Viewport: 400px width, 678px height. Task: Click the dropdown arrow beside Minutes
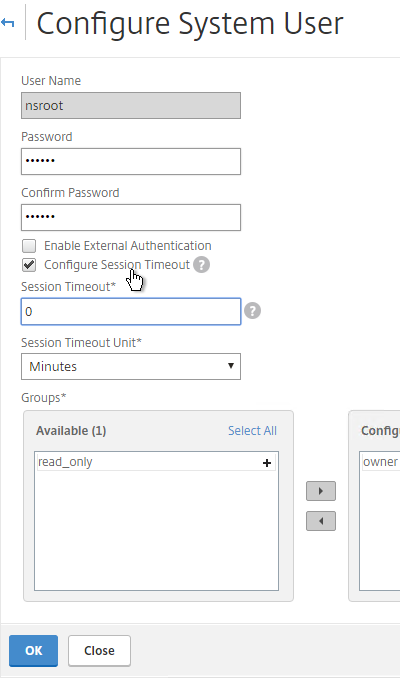(x=231, y=366)
